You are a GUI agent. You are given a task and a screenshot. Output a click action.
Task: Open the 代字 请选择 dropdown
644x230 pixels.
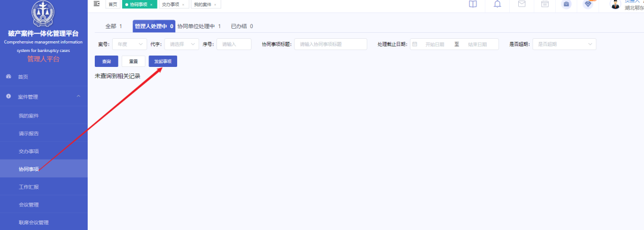tap(182, 44)
